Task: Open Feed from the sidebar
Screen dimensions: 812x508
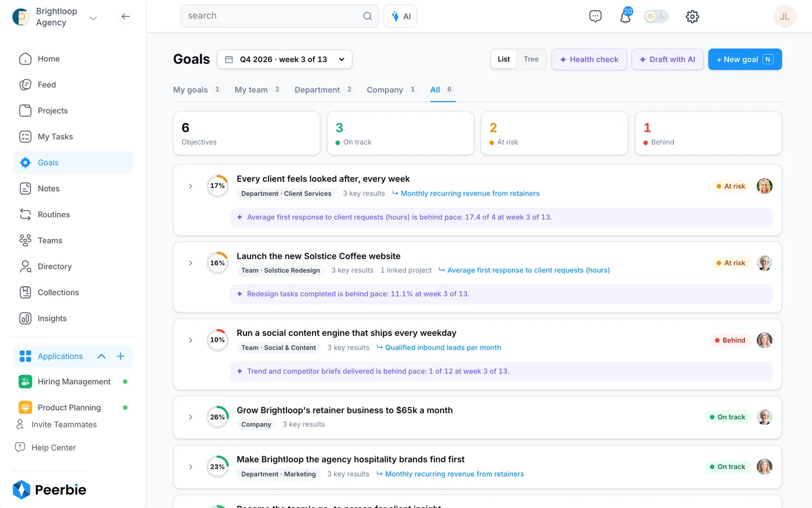Action: pyautogui.click(x=73, y=85)
